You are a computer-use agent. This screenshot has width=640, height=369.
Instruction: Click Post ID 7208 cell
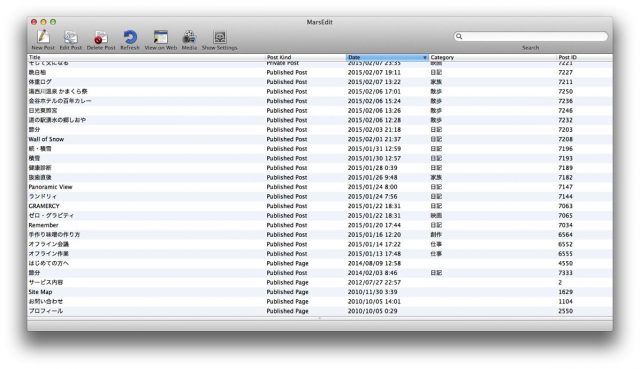pyautogui.click(x=565, y=139)
